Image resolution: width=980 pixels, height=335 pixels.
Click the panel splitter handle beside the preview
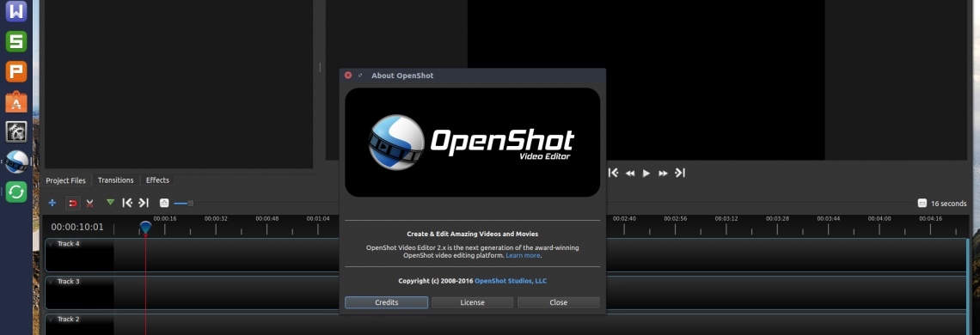tap(320, 67)
